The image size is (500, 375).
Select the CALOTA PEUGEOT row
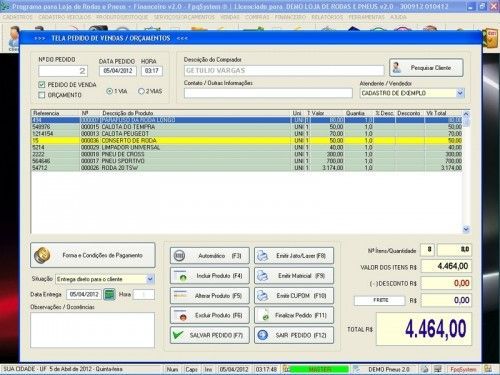coord(247,134)
